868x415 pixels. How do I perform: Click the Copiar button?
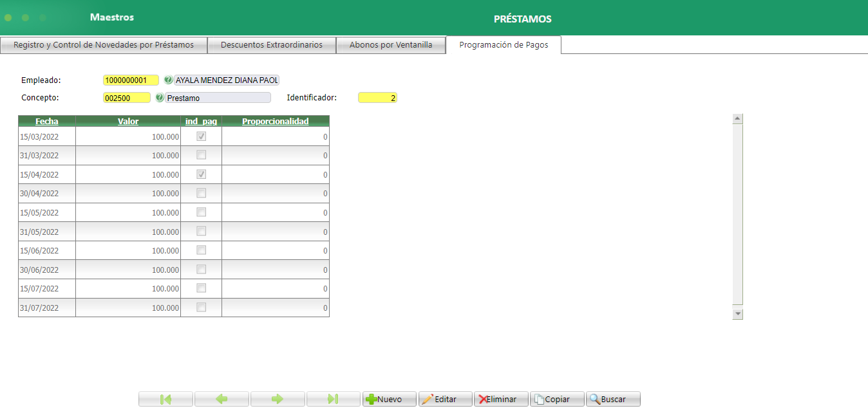click(558, 399)
